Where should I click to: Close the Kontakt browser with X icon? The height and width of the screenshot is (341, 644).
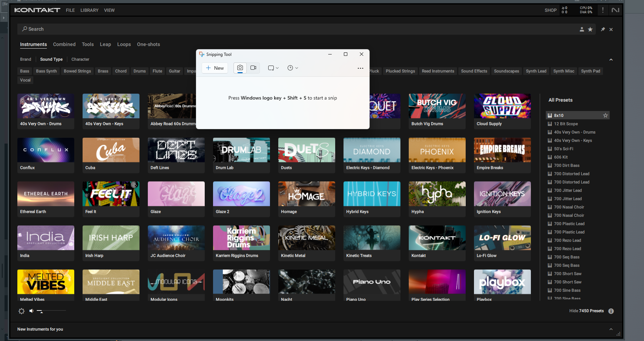pyautogui.click(x=611, y=29)
